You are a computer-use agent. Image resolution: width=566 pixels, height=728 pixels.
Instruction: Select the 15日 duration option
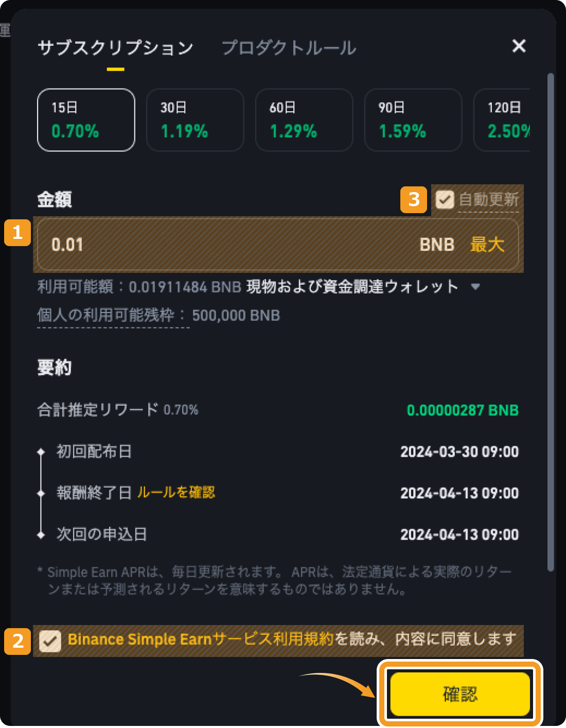pyautogui.click(x=86, y=120)
